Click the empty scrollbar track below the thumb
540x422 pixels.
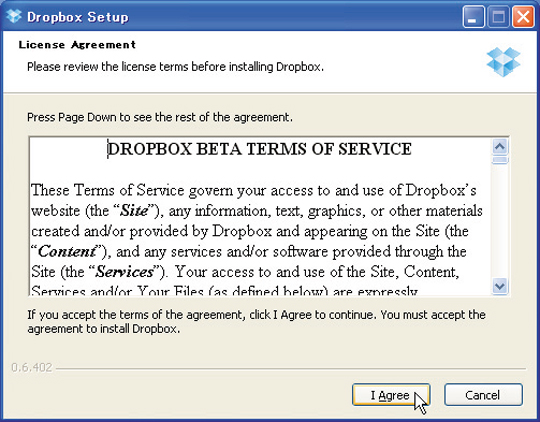coord(500,221)
